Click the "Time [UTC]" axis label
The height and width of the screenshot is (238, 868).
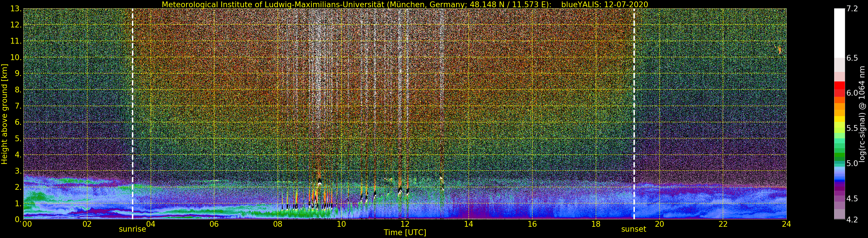coord(405,233)
